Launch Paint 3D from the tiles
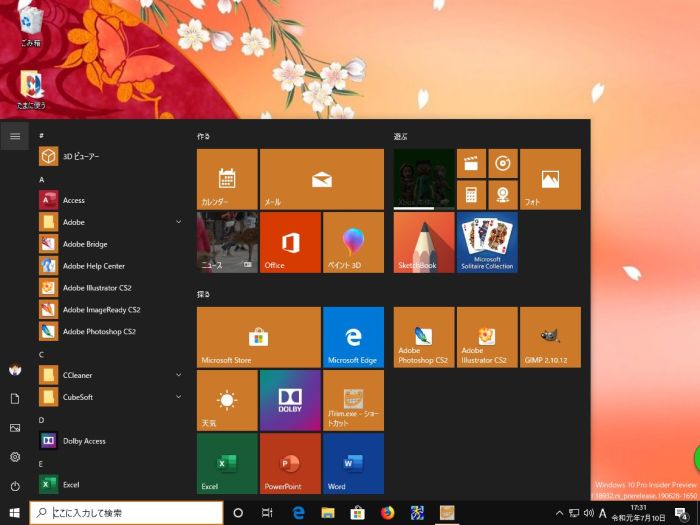 (x=353, y=242)
